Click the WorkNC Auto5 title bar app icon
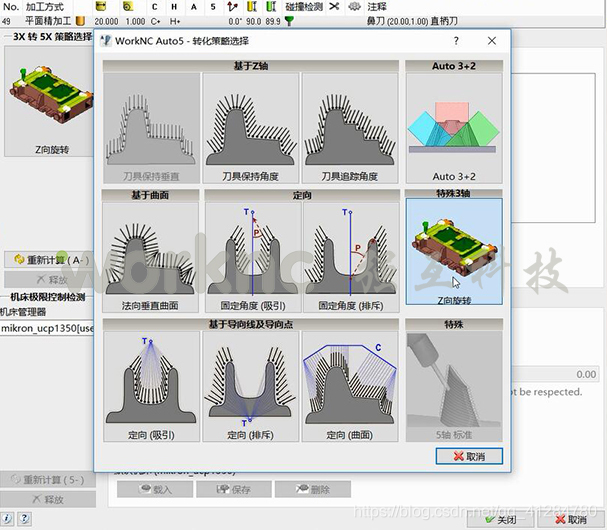607x530 pixels. tap(105, 41)
